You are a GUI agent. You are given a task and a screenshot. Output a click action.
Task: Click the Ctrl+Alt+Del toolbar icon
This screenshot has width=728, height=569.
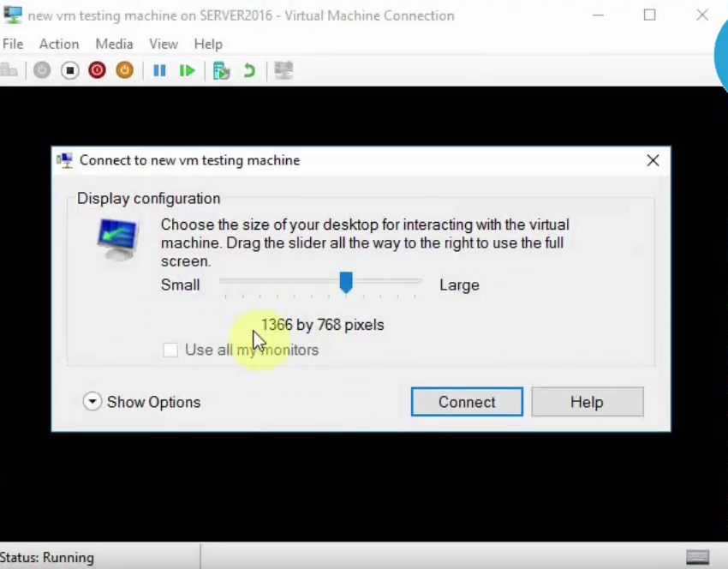pyautogui.click(x=9, y=70)
